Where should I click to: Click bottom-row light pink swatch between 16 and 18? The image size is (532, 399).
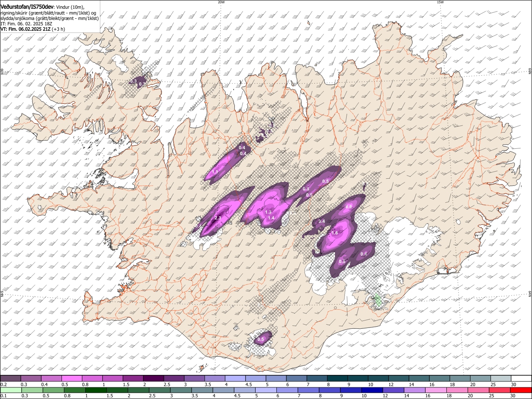coord(435,390)
